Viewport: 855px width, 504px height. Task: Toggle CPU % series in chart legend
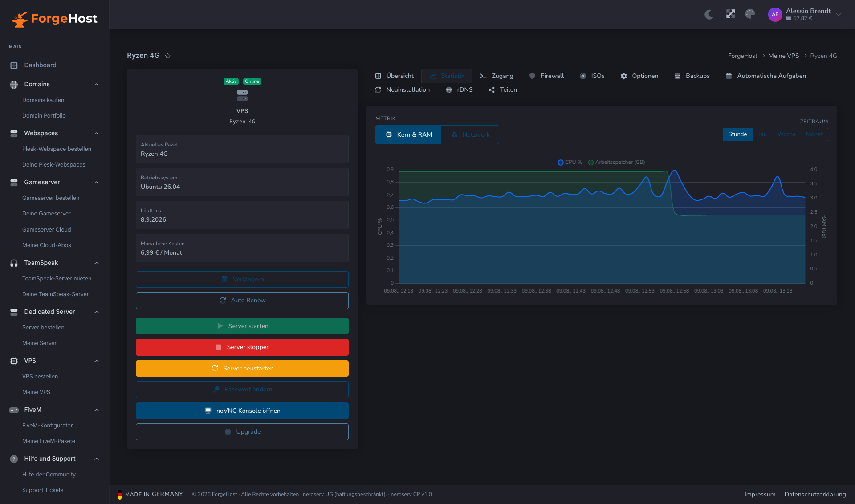pyautogui.click(x=570, y=162)
